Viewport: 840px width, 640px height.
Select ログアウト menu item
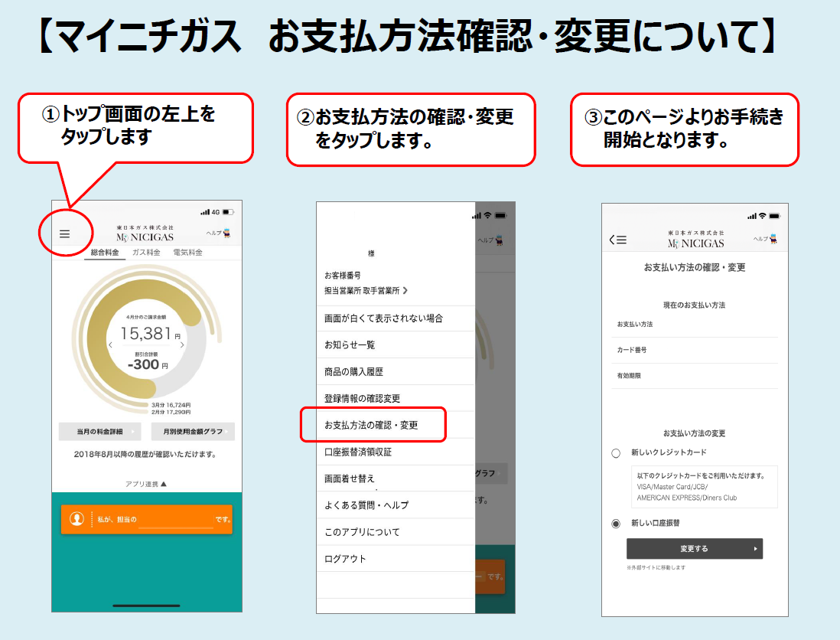point(396,559)
